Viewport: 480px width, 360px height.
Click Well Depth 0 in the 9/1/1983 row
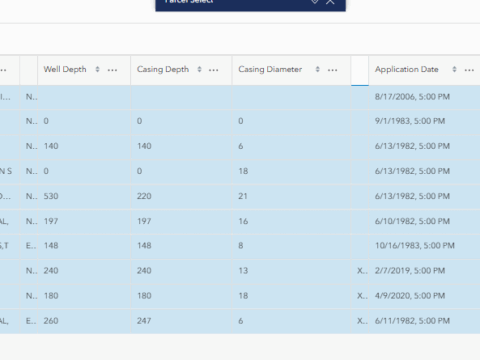tap(46, 121)
